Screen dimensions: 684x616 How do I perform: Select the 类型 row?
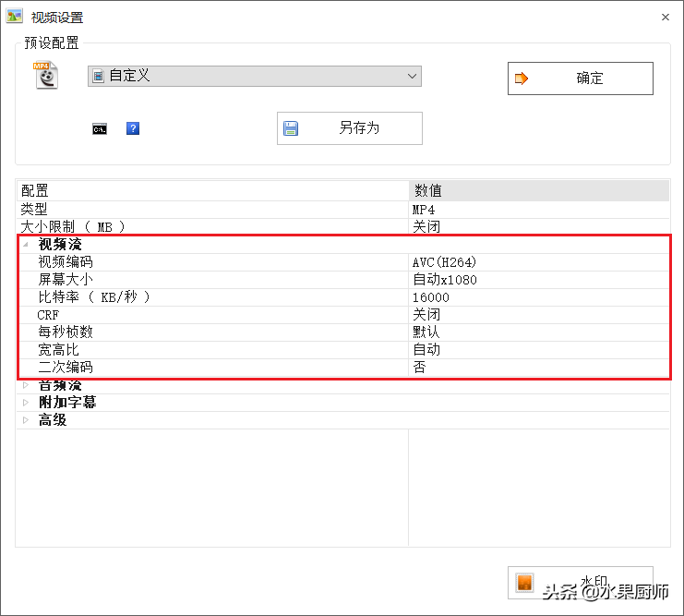click(x=342, y=210)
